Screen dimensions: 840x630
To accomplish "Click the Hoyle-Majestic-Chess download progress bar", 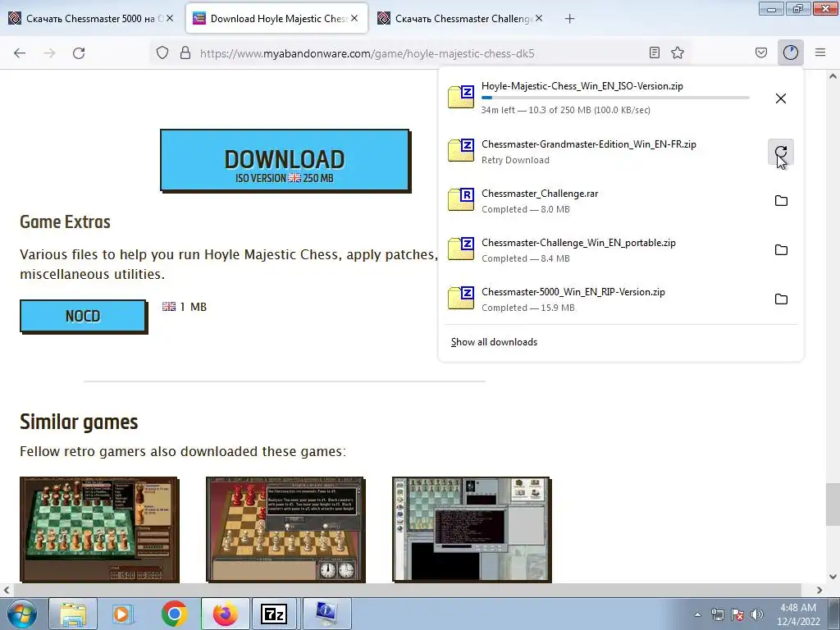I will coord(615,98).
